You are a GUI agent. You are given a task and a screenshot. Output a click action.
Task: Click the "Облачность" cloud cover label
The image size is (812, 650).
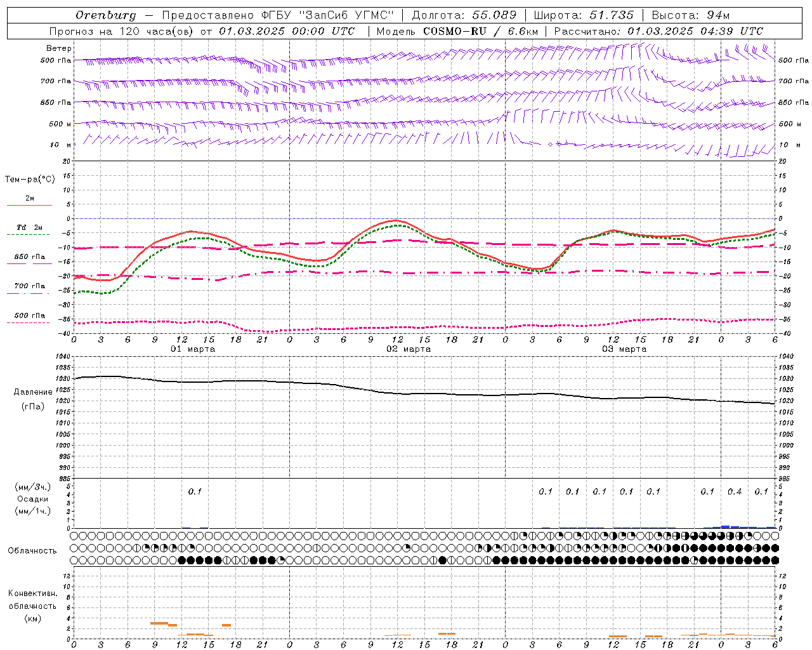coord(32,551)
